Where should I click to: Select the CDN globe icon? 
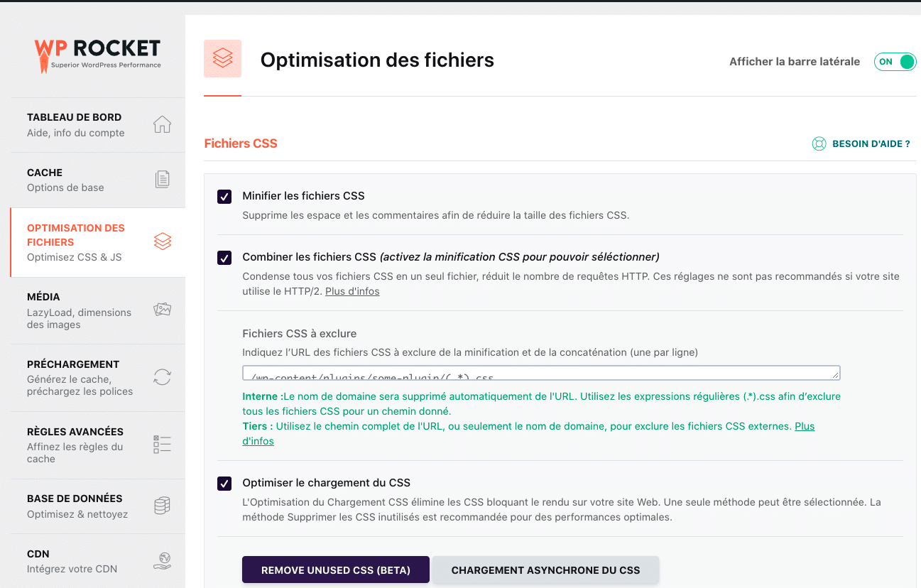click(x=162, y=560)
